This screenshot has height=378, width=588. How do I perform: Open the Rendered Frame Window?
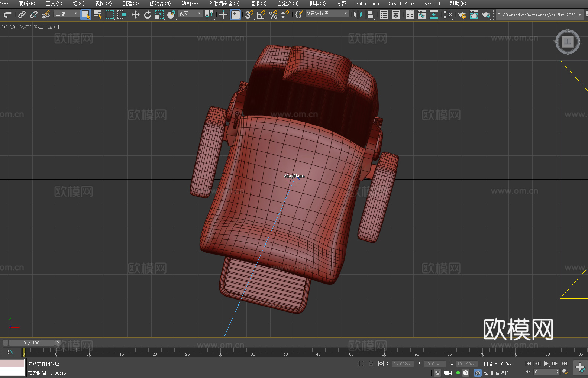(474, 14)
